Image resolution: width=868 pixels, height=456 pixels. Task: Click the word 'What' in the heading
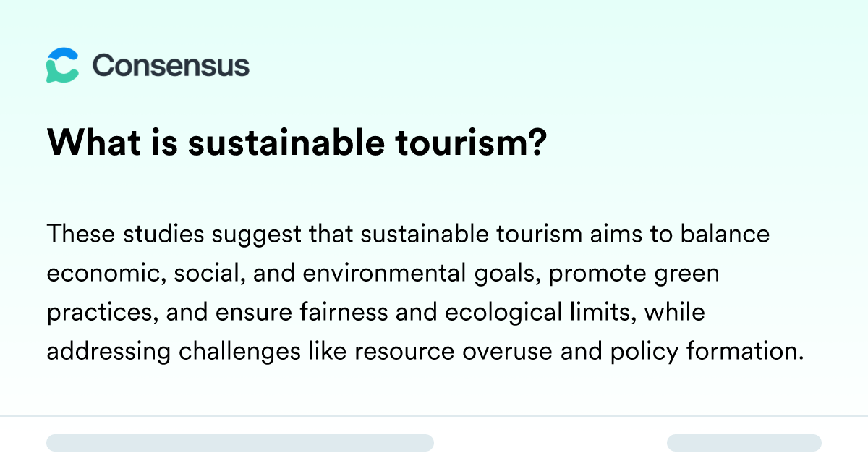click(x=90, y=144)
